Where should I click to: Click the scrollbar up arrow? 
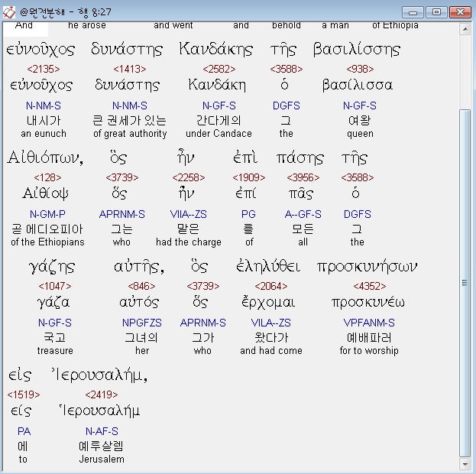coord(465,30)
